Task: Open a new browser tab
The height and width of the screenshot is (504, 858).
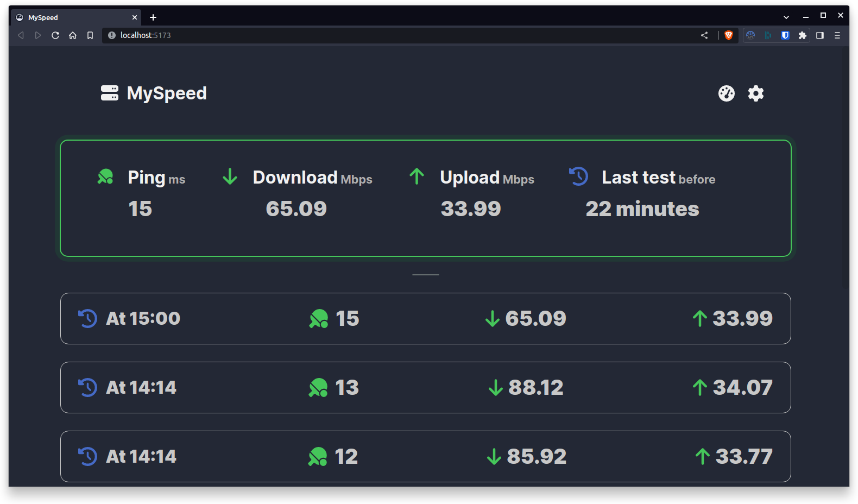Action: coord(153,17)
